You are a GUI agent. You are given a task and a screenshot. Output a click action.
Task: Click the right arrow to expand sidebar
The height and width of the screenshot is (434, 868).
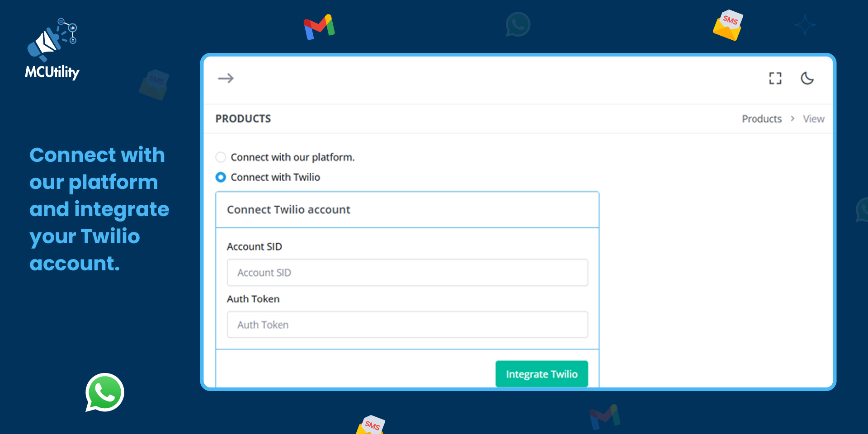click(x=226, y=78)
